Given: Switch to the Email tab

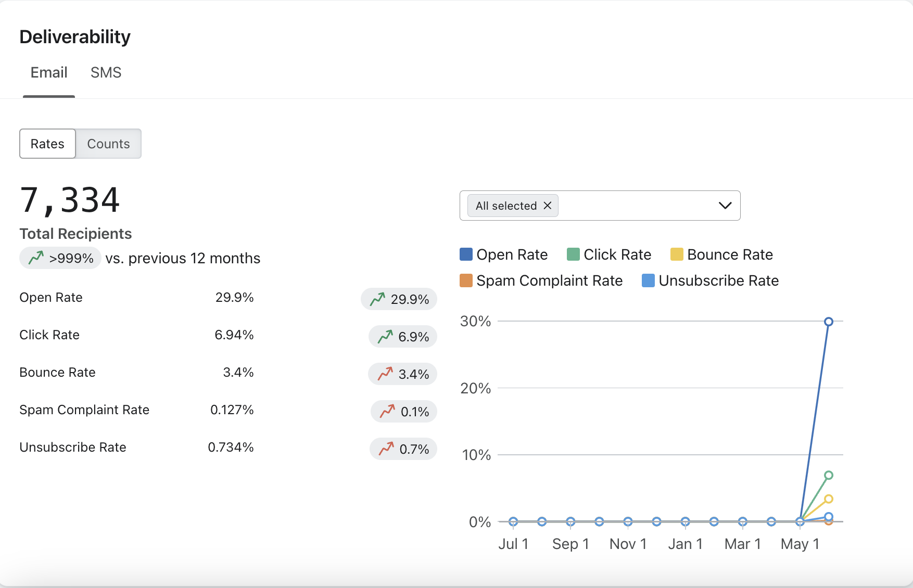Looking at the screenshot, I should (49, 72).
